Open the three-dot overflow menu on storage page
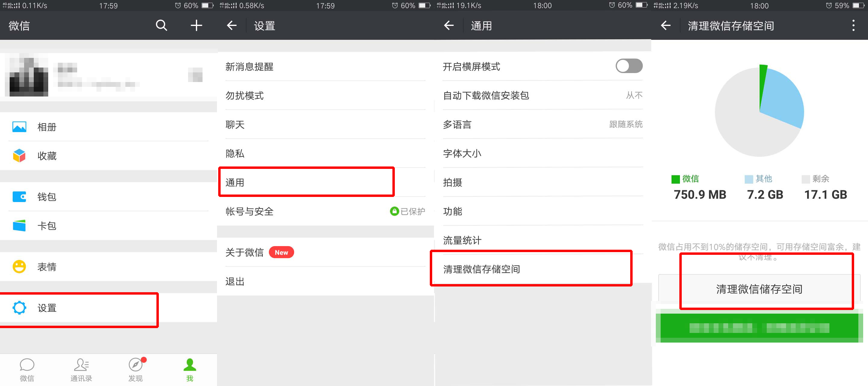This screenshot has width=868, height=386. pyautogui.click(x=854, y=26)
